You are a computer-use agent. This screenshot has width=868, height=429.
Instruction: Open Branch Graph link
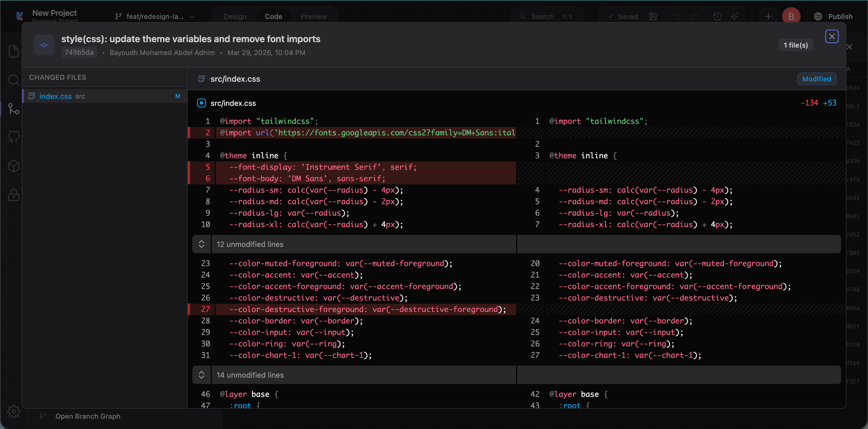point(88,416)
